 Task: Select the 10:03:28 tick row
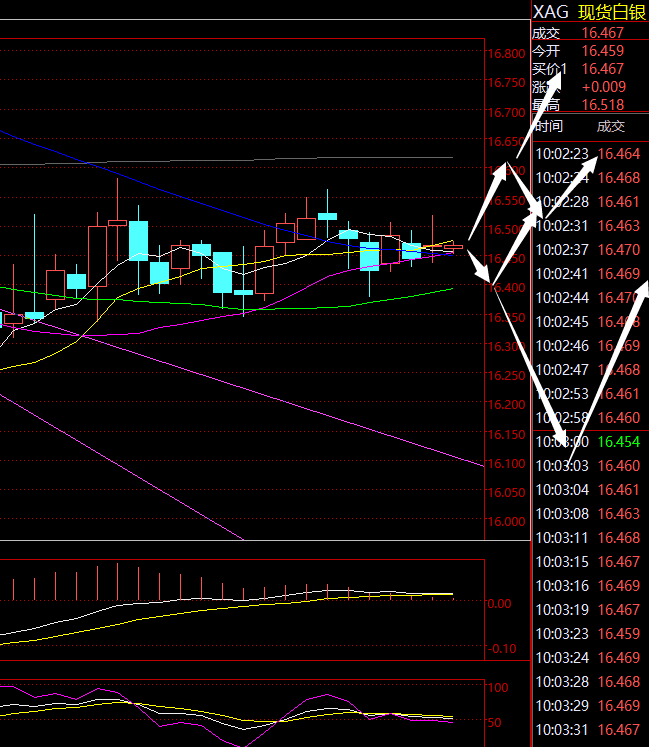point(590,682)
